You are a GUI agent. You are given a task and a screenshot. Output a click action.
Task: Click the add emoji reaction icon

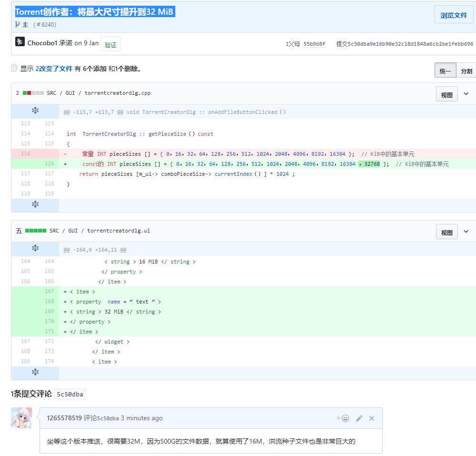[x=343, y=418]
